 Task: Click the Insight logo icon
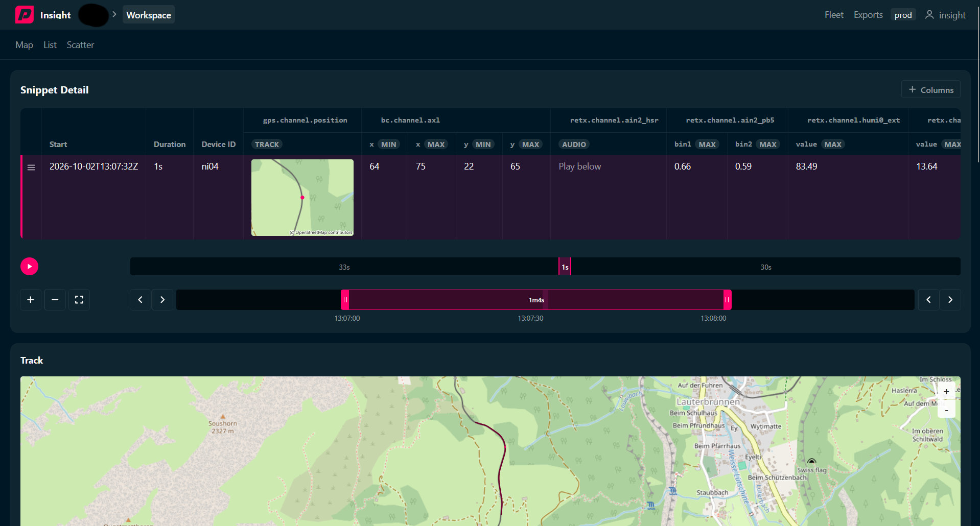click(24, 15)
